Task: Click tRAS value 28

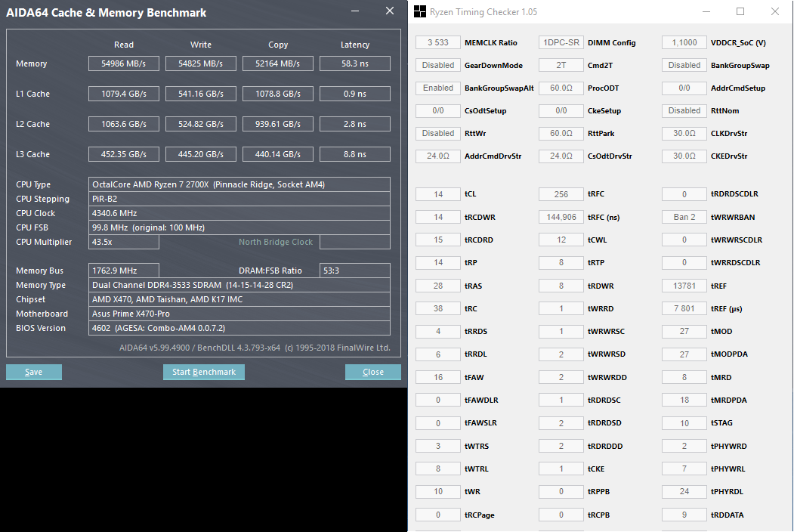Action: (438, 286)
